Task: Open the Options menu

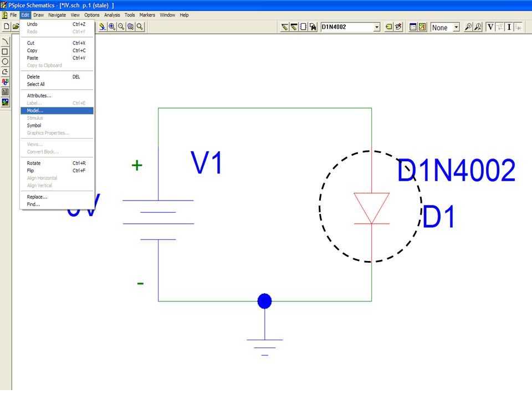Action: (91, 15)
